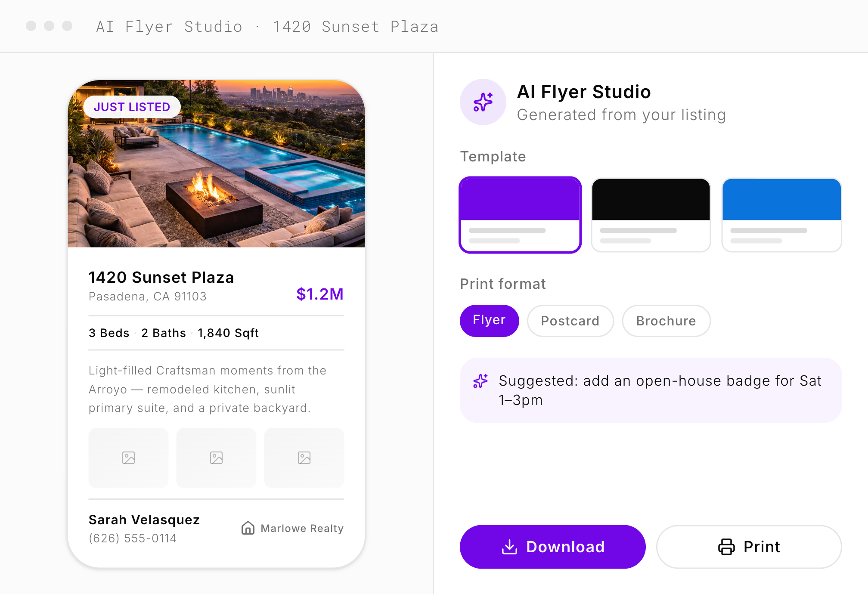The height and width of the screenshot is (594, 868).
Task: Click the Light-filled Craftsman description text
Action: [208, 389]
